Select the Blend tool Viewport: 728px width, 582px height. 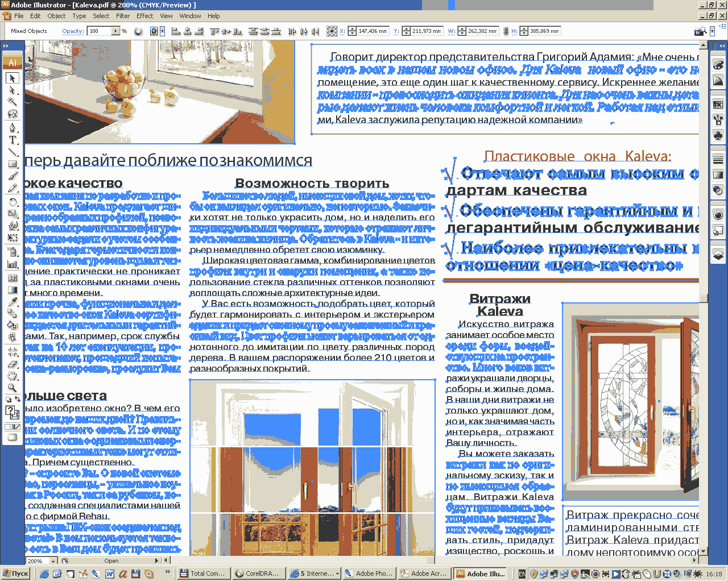(13, 314)
